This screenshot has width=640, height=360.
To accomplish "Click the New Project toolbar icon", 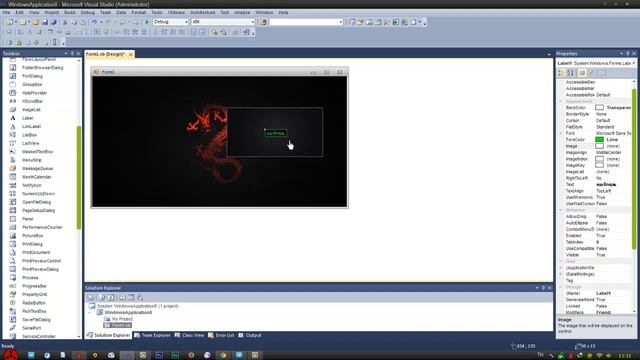I will coord(10,22).
